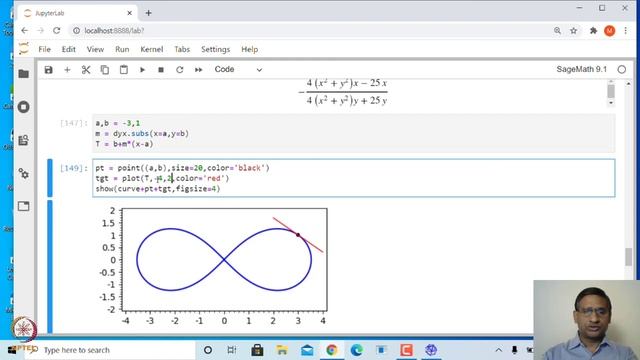Open the Chrome profile avatar
Image resolution: width=640 pixels, height=360 pixels.
[610, 31]
